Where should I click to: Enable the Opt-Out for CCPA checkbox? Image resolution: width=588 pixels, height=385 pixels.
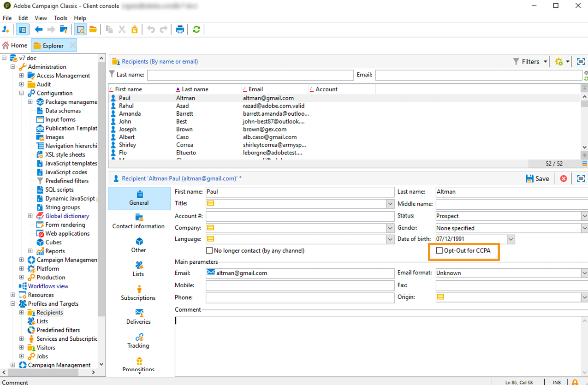(x=439, y=251)
